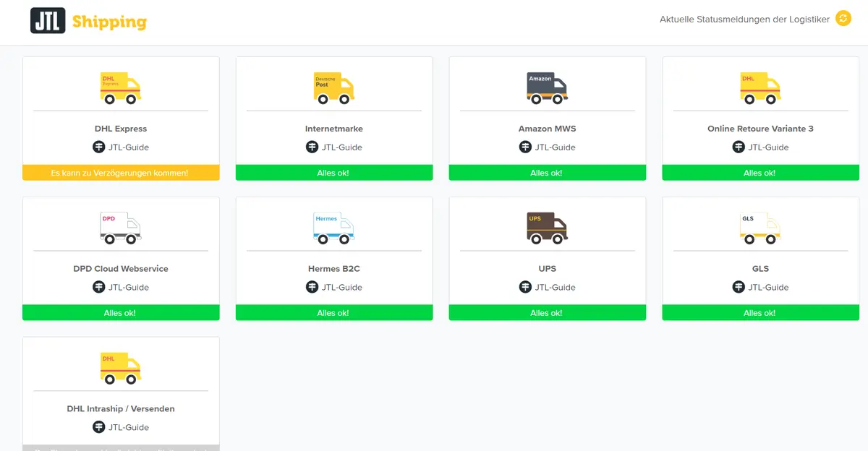This screenshot has height=451, width=868.
Task: Click the JTL Shipping logo
Action: pyautogui.click(x=88, y=21)
